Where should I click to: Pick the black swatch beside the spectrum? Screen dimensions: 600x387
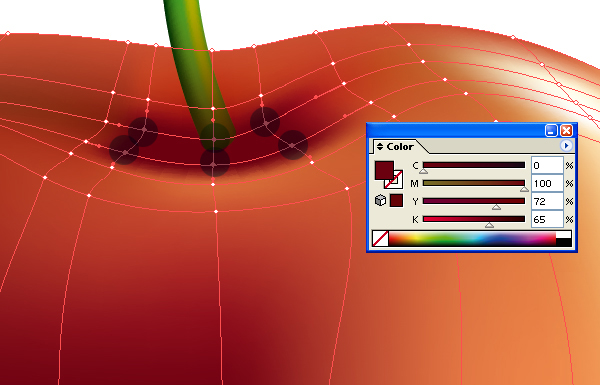click(x=564, y=242)
